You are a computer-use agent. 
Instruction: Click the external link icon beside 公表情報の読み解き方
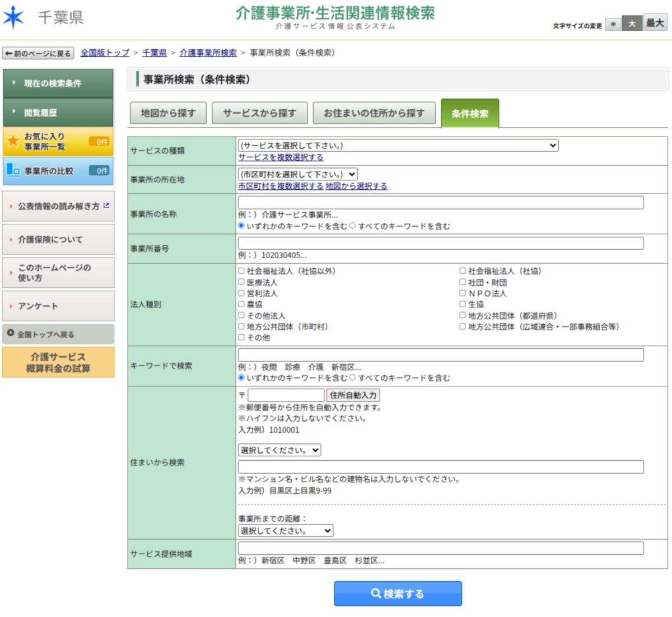[106, 205]
